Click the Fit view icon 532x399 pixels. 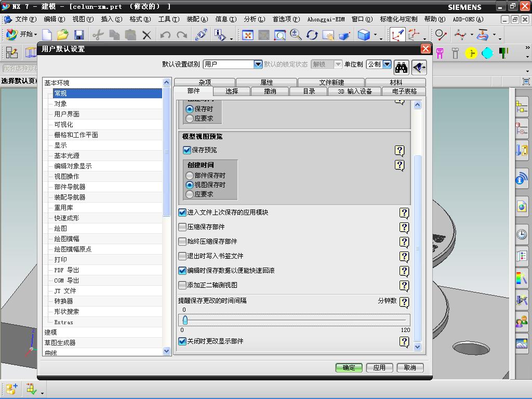click(248, 35)
